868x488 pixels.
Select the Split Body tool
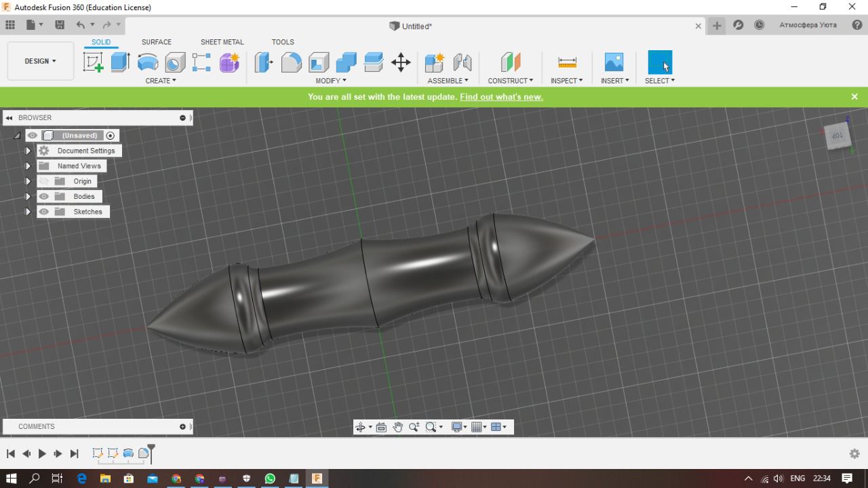click(373, 62)
